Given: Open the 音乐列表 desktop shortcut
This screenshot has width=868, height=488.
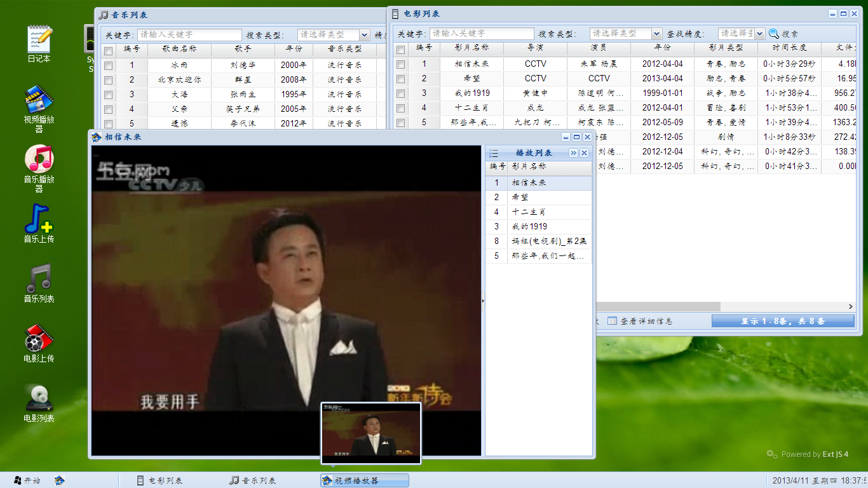Looking at the screenshot, I should click(x=39, y=283).
